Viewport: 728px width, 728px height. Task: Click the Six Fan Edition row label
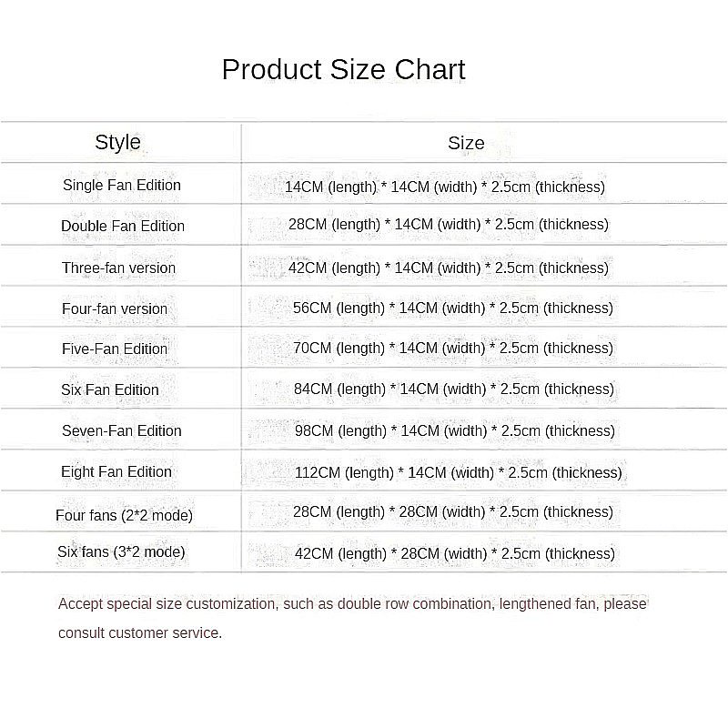click(x=110, y=389)
